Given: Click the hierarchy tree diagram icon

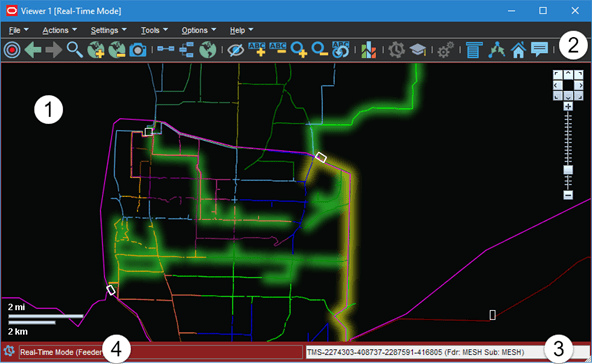Looking at the screenshot, I should tap(187, 50).
